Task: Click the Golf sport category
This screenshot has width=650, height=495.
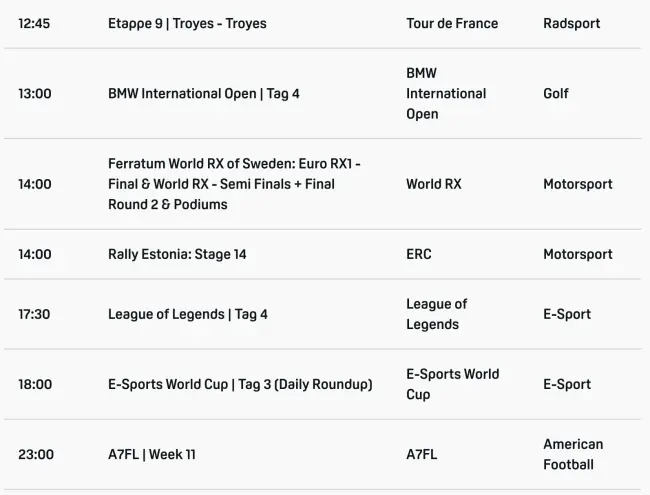Action: pos(556,94)
